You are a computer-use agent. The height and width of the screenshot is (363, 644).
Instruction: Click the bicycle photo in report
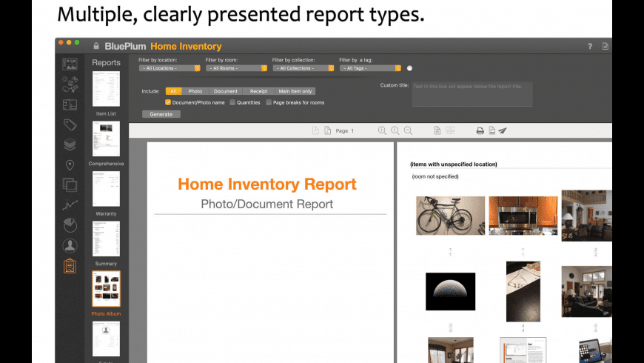pyautogui.click(x=450, y=216)
